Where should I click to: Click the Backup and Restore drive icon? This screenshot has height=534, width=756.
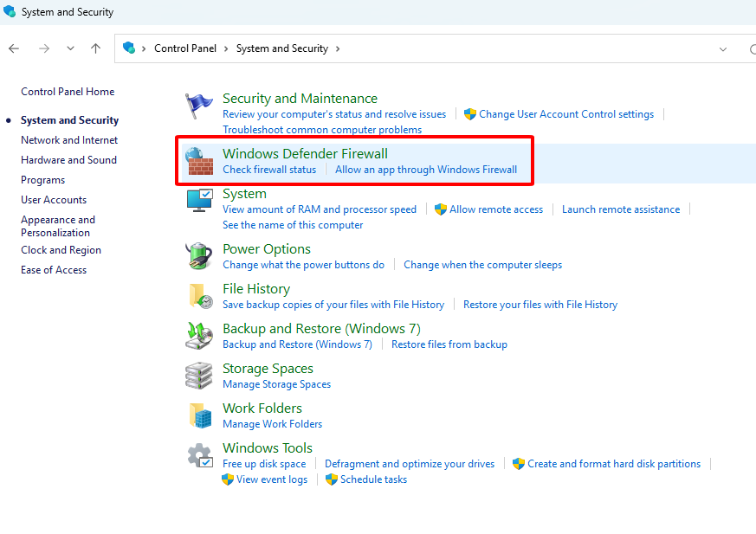tap(198, 336)
